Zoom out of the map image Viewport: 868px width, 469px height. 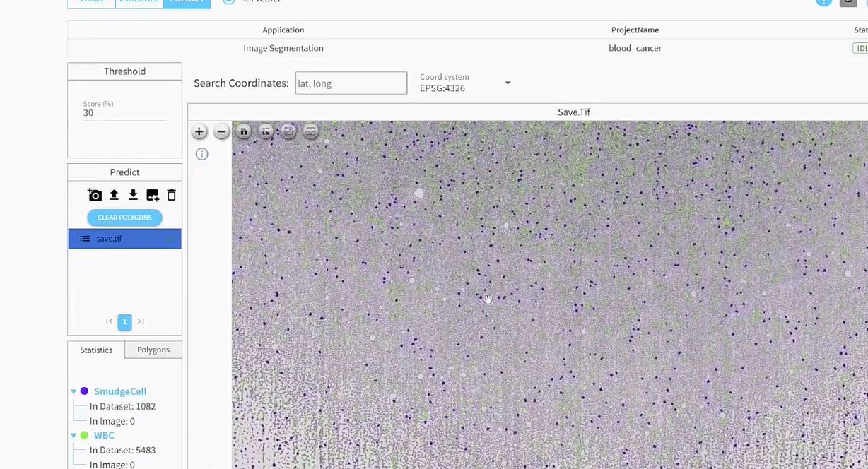click(x=221, y=131)
